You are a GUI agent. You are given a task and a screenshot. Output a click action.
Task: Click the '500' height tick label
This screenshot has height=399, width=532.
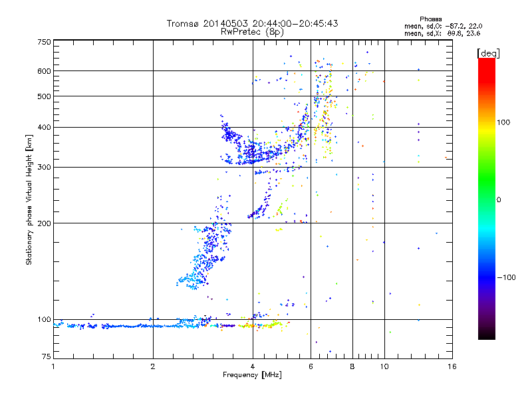coord(44,96)
